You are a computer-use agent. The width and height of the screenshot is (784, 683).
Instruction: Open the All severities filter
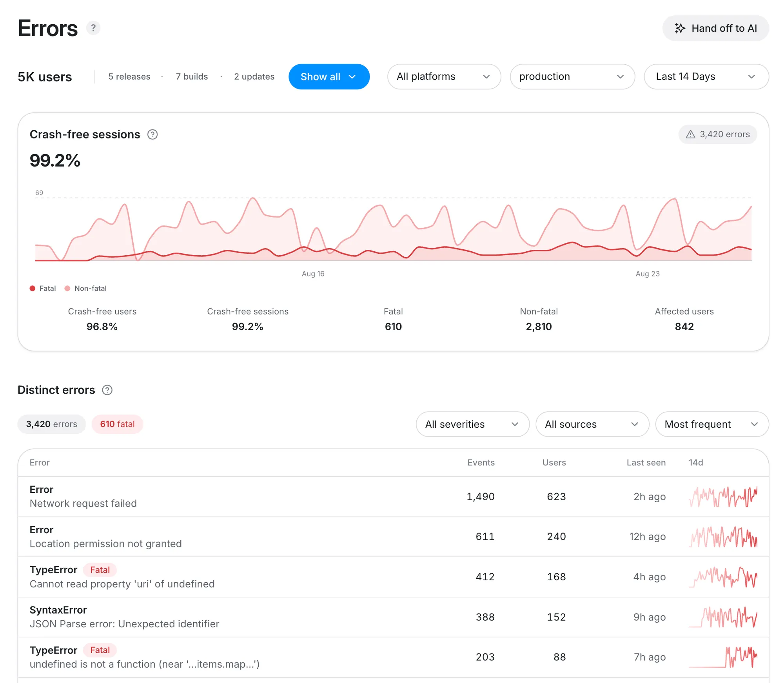(x=473, y=424)
